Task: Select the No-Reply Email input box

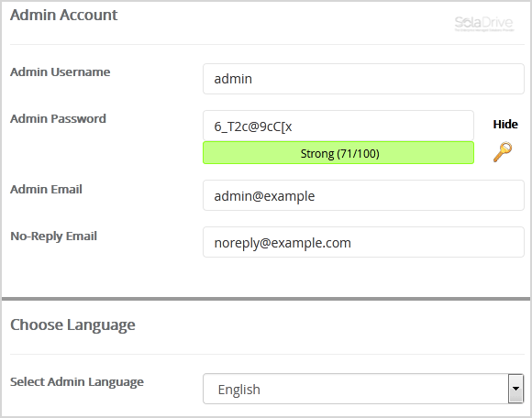Action: 363,242
